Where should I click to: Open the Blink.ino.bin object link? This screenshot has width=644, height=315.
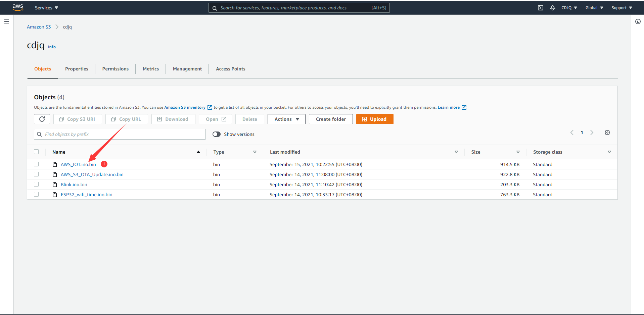click(74, 185)
